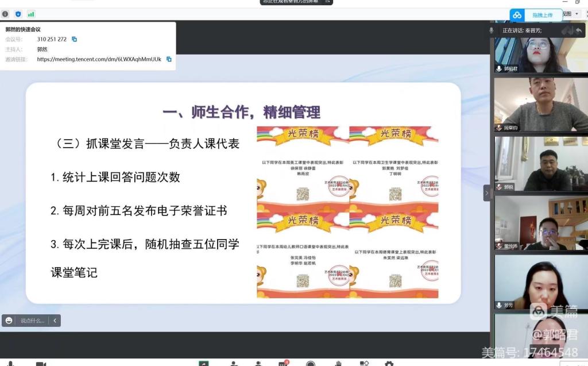Open chat icon with red notification badge

(283, 363)
